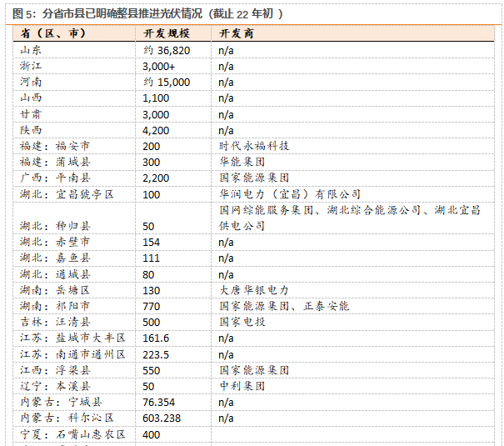
Task: Click the value '80'
Action: (x=148, y=275)
